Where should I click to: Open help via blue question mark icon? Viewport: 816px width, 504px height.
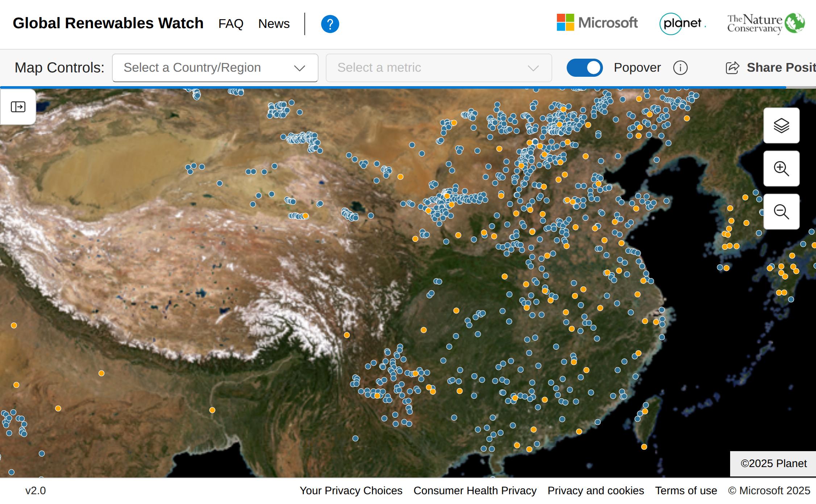330,24
